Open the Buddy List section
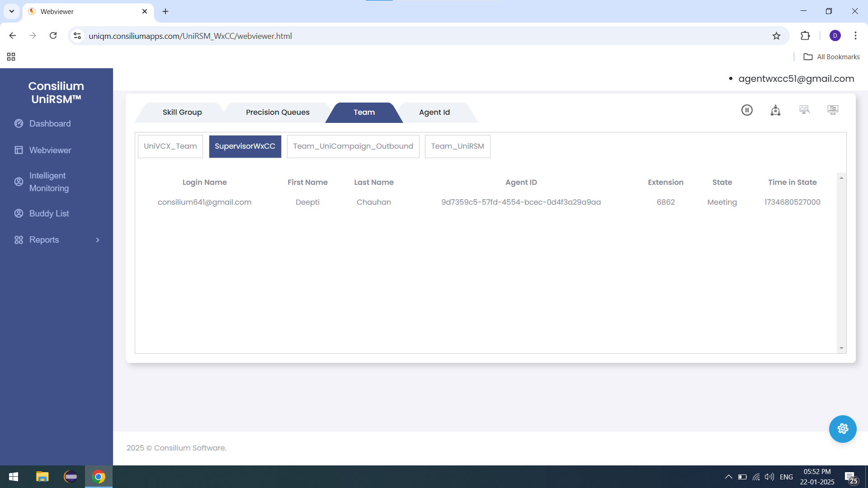 49,213
